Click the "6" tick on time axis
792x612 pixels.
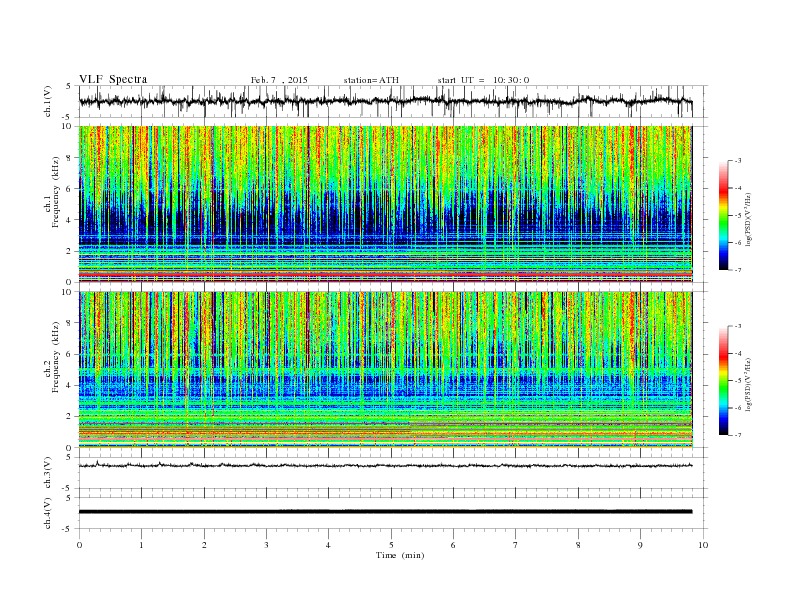pyautogui.click(x=453, y=545)
